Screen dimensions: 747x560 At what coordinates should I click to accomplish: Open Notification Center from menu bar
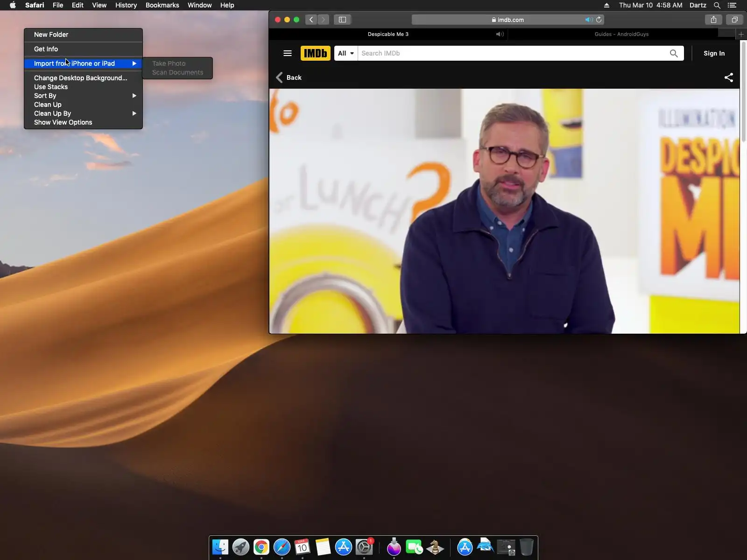(x=732, y=5)
